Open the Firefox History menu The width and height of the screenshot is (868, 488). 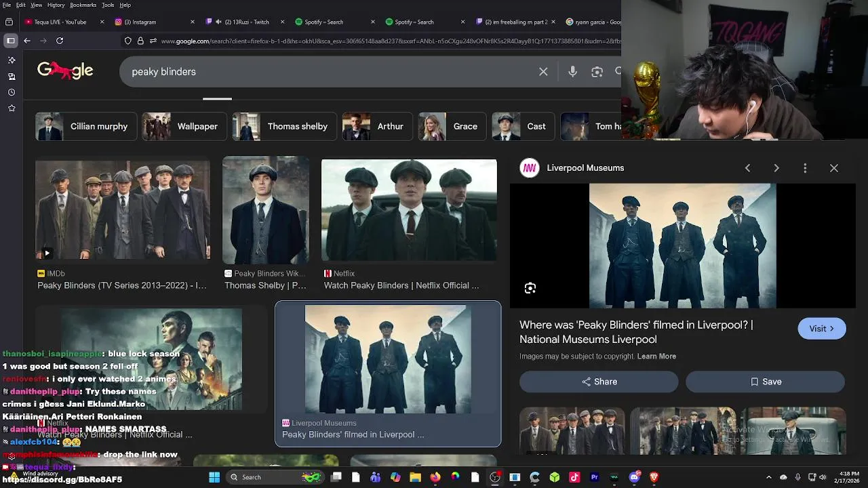point(56,5)
